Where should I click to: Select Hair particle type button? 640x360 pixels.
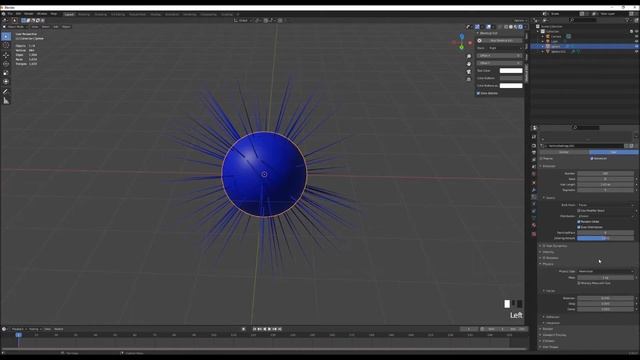(613, 152)
